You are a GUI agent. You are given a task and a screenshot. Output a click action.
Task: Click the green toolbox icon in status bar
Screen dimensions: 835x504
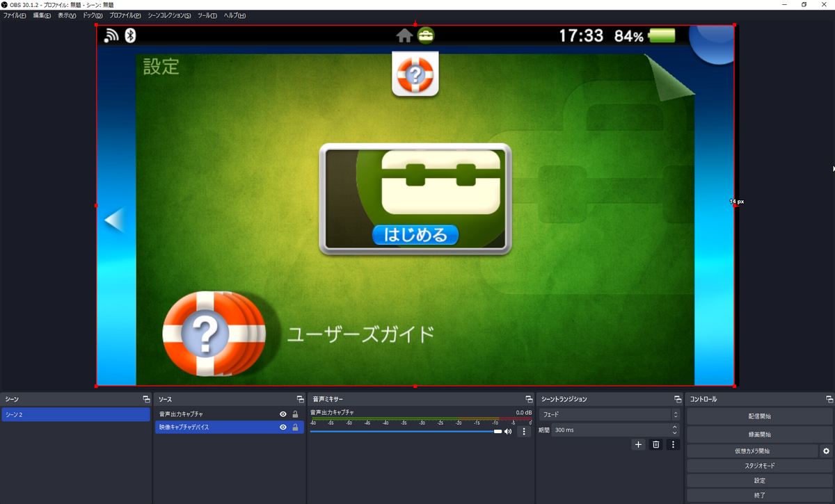(426, 35)
